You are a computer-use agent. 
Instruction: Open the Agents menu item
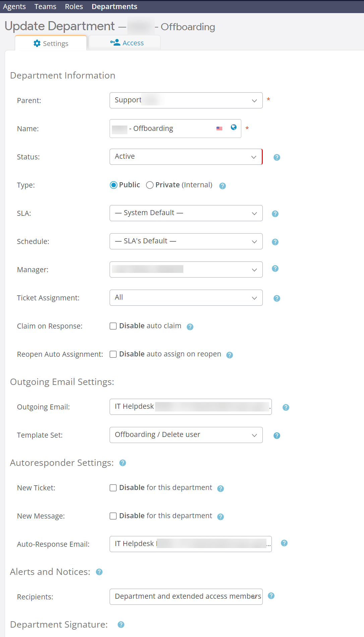coord(14,7)
